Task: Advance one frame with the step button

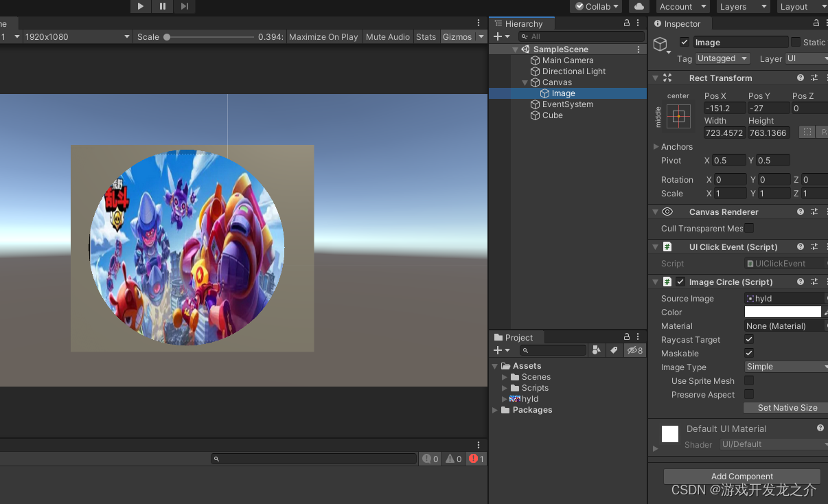Action: 185,6
